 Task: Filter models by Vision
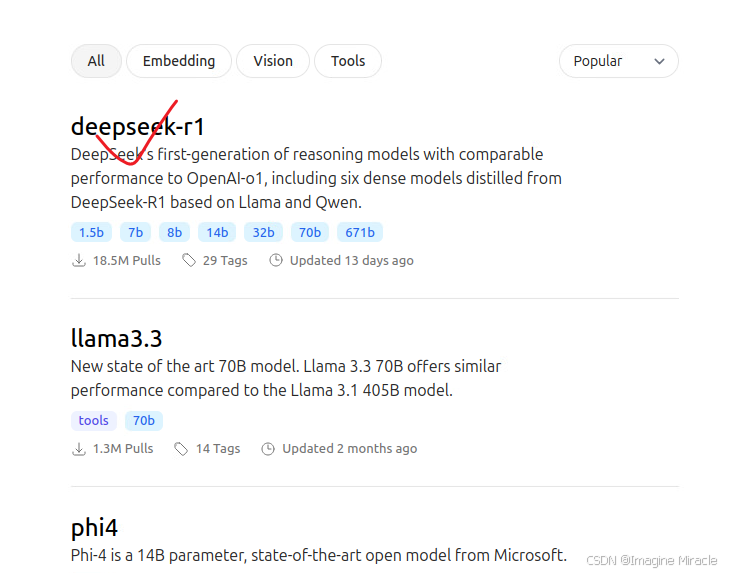[273, 61]
